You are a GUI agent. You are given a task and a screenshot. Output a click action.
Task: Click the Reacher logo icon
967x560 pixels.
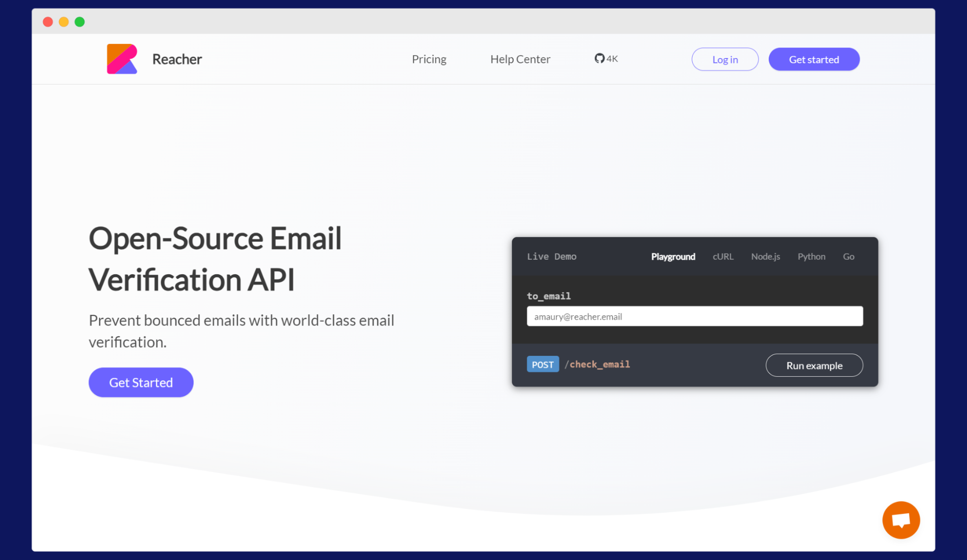pyautogui.click(x=122, y=59)
